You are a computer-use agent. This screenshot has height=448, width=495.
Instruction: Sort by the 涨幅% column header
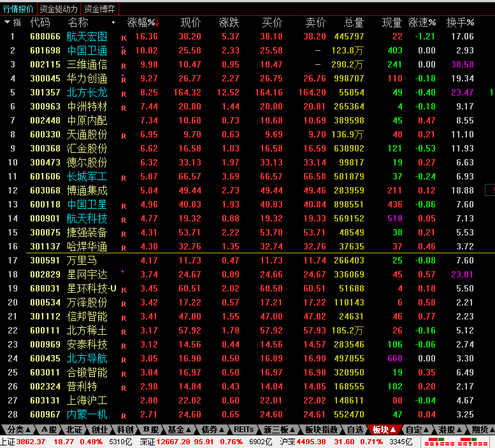click(x=141, y=23)
